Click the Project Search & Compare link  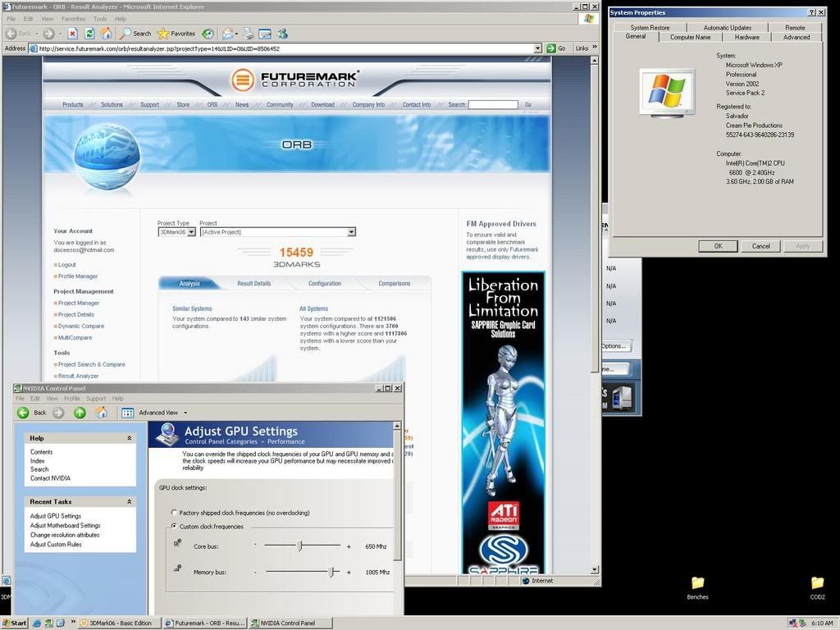[x=91, y=364]
